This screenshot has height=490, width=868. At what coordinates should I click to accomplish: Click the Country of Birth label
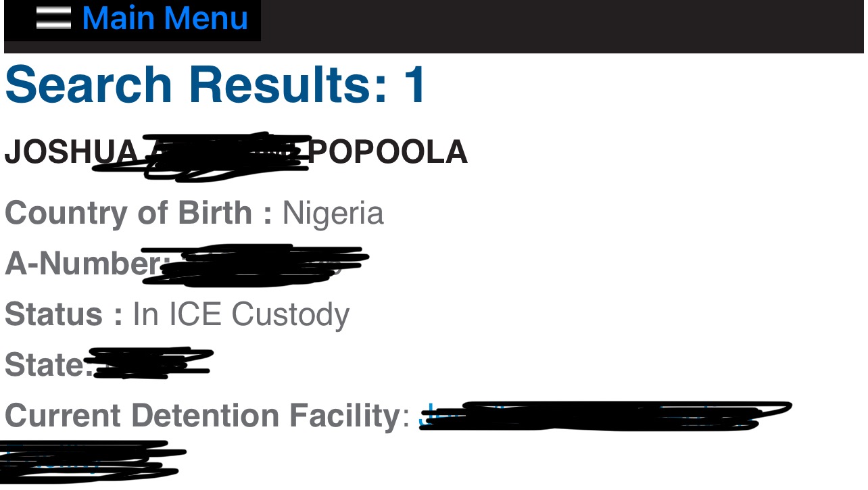click(139, 213)
